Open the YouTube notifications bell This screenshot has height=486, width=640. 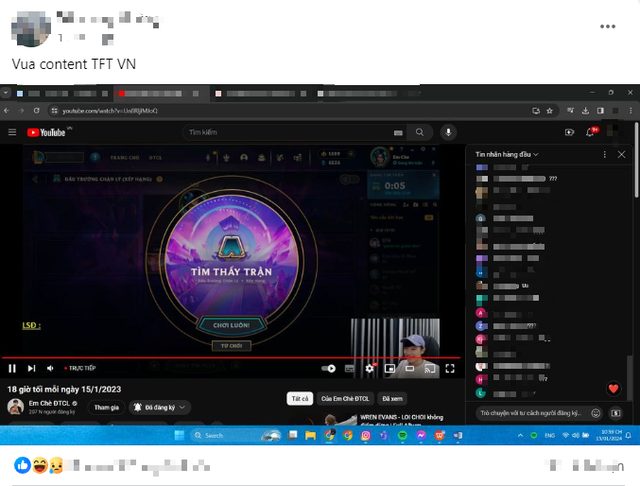tap(590, 132)
